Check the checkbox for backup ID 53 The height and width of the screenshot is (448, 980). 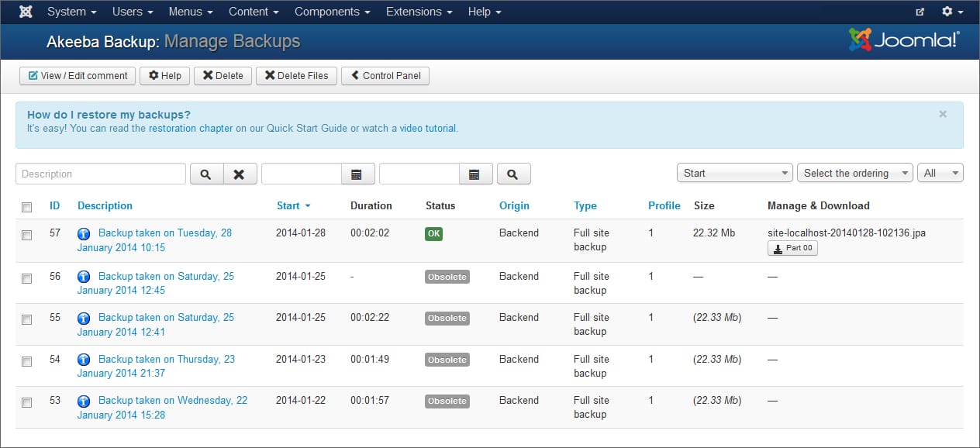pos(26,402)
